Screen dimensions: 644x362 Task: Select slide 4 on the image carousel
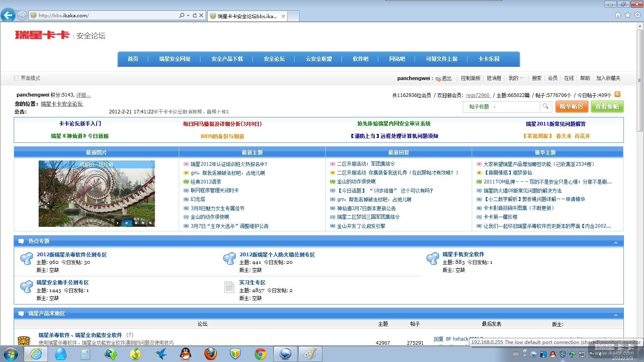(143, 223)
